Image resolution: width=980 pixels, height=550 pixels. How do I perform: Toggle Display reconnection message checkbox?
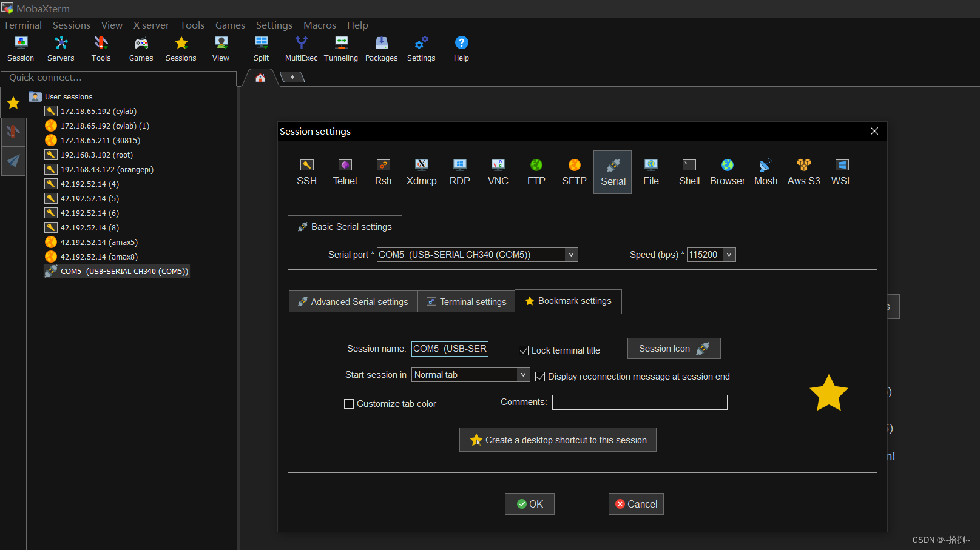(540, 377)
